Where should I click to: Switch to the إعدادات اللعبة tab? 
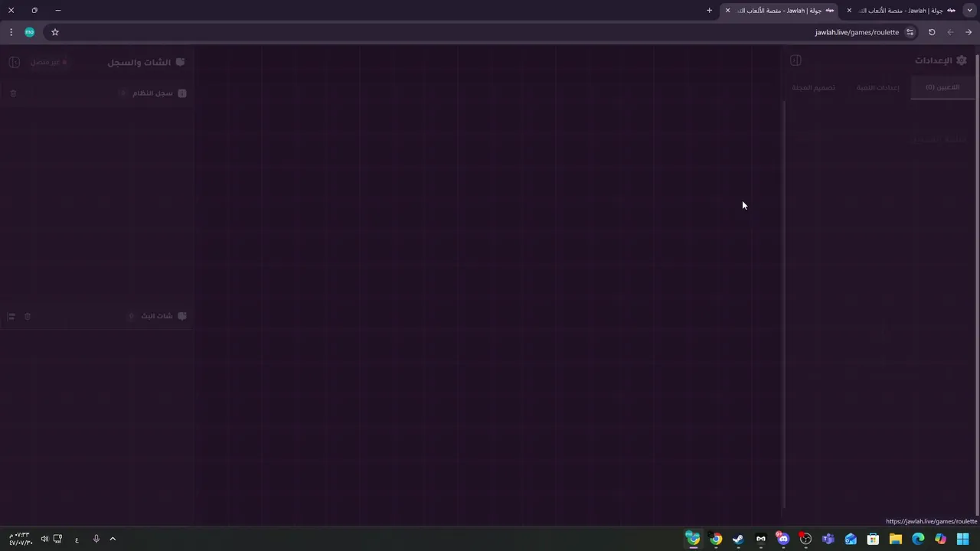pyautogui.click(x=878, y=87)
